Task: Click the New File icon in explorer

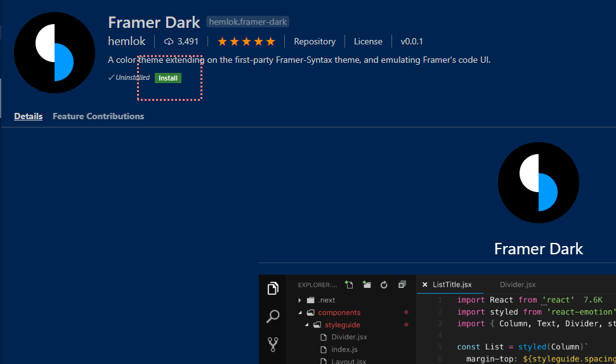Action: 349,284
